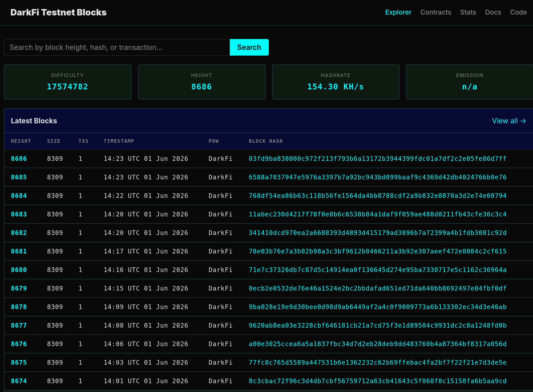Screen dimensions: 533x392
Task: Go to the Contracts page
Action: tap(436, 12)
